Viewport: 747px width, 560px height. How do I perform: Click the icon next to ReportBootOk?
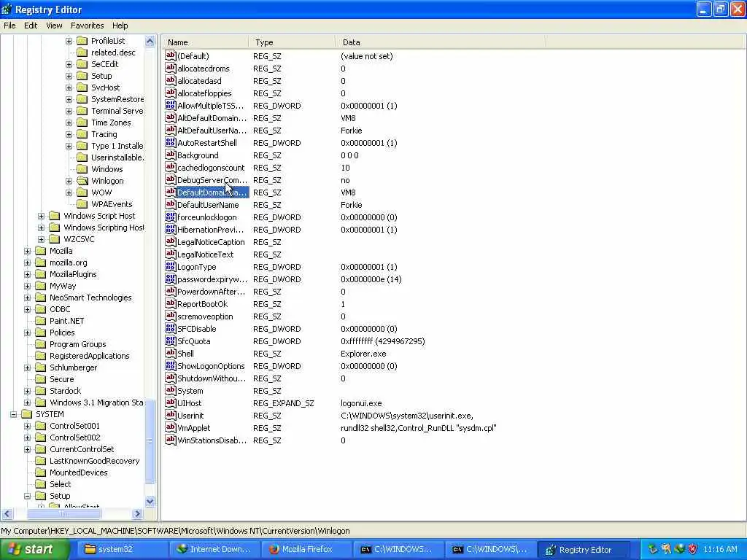point(171,303)
